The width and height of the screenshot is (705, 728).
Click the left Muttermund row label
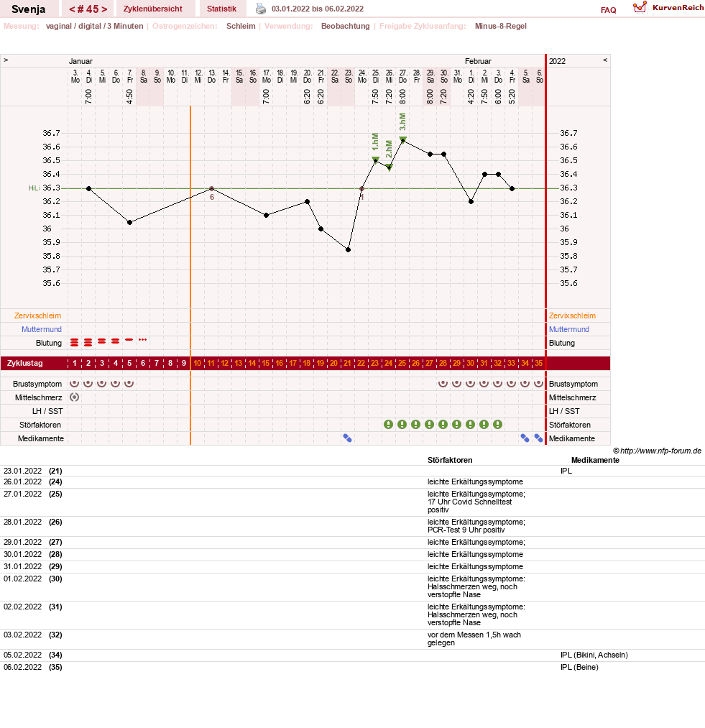point(42,329)
